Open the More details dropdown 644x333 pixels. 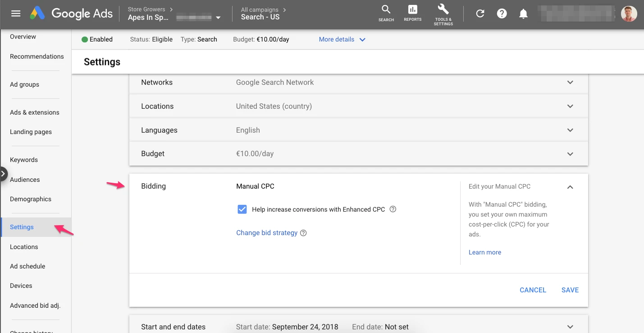(x=342, y=39)
